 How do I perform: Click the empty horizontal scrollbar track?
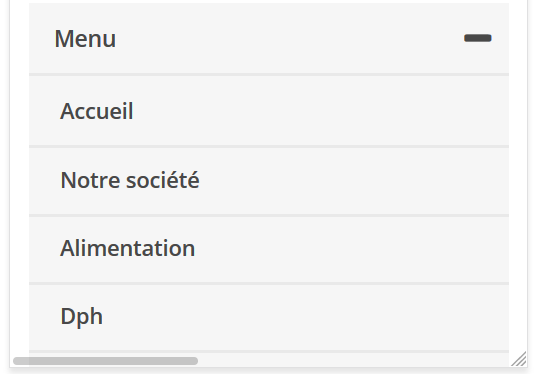click(x=354, y=361)
